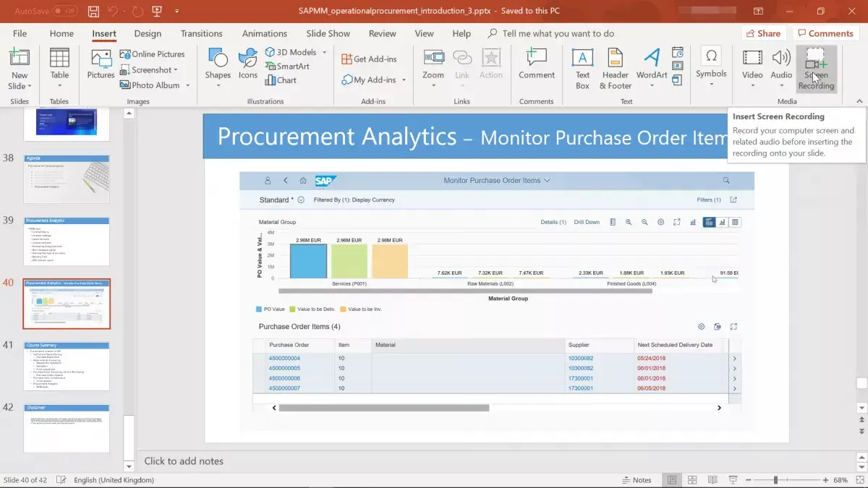Insert a Chart
Screen dimensions: 868x488
tap(281, 80)
